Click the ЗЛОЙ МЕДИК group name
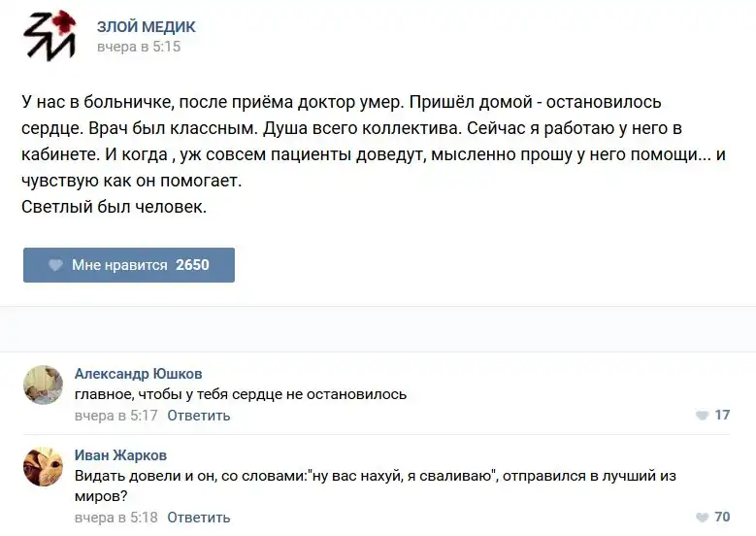 tap(146, 27)
